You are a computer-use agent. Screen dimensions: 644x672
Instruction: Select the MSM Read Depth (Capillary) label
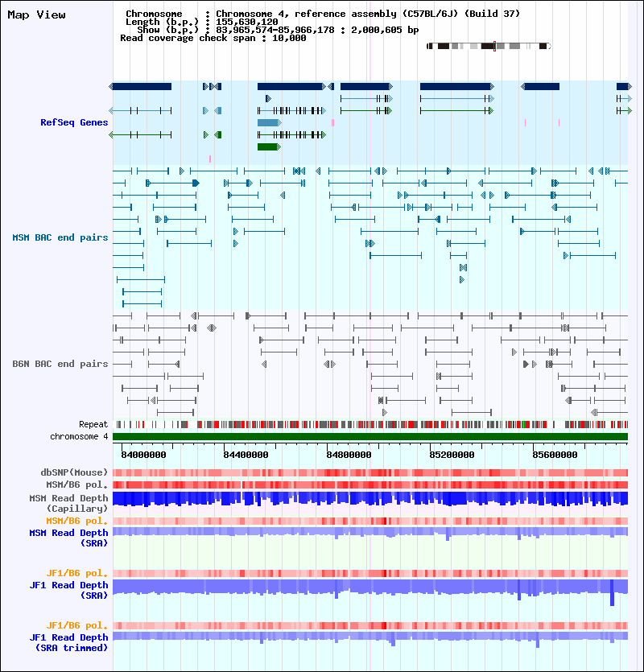68,503
